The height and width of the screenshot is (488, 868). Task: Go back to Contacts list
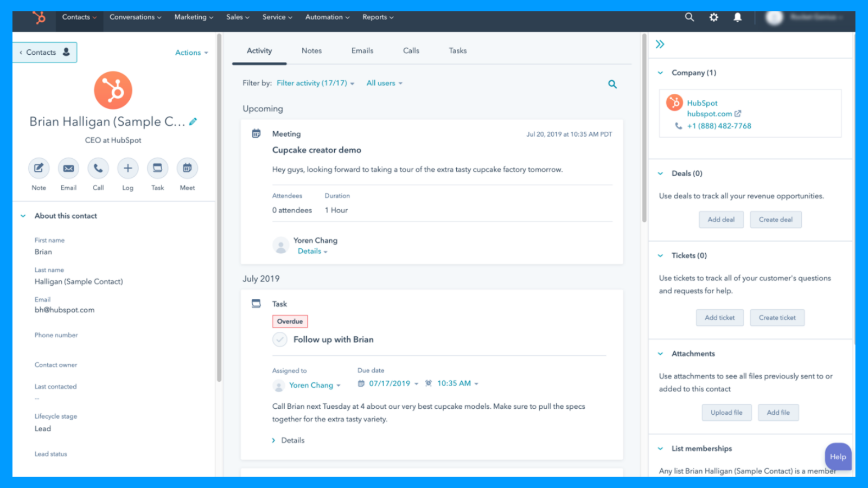point(44,52)
